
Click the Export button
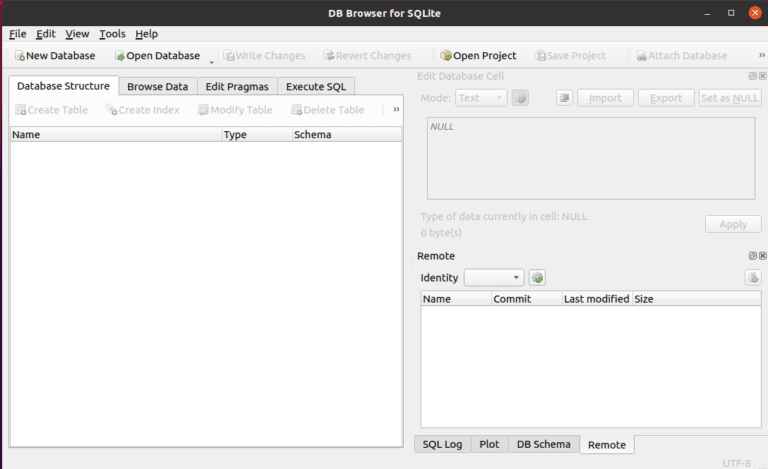pos(666,98)
